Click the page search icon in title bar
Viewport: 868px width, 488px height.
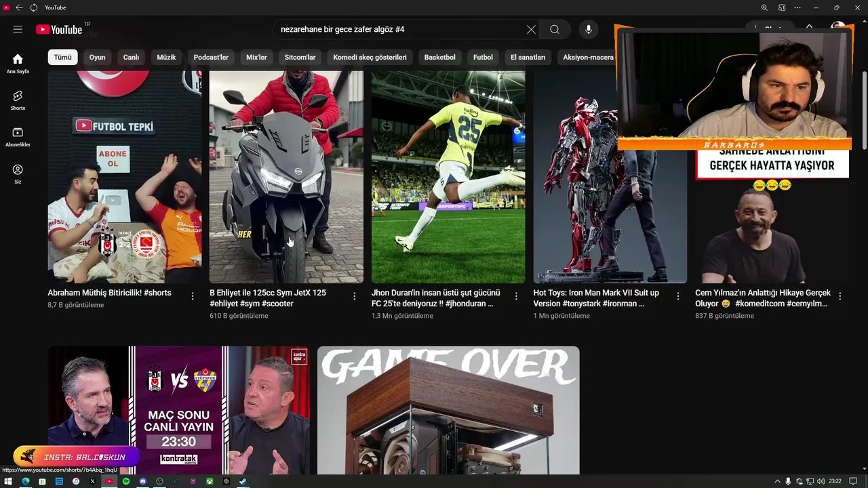(x=781, y=7)
